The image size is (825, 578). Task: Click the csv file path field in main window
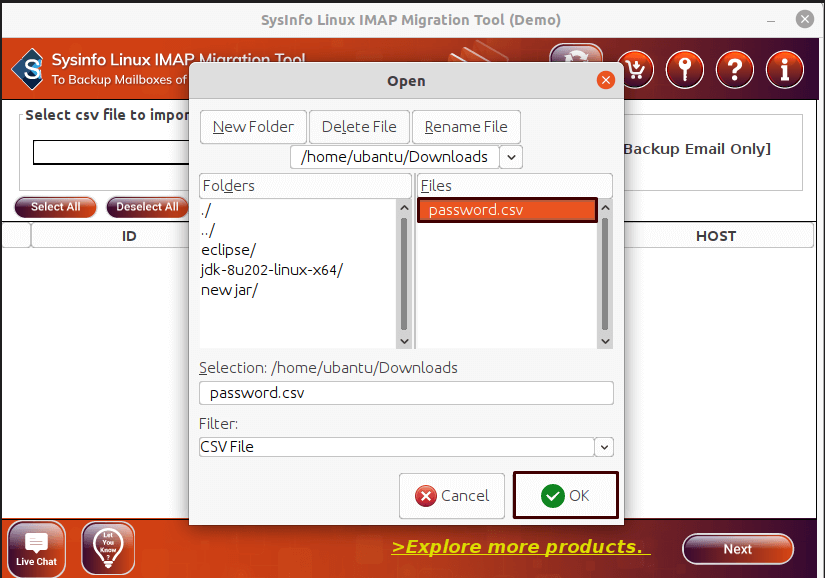tap(111, 153)
